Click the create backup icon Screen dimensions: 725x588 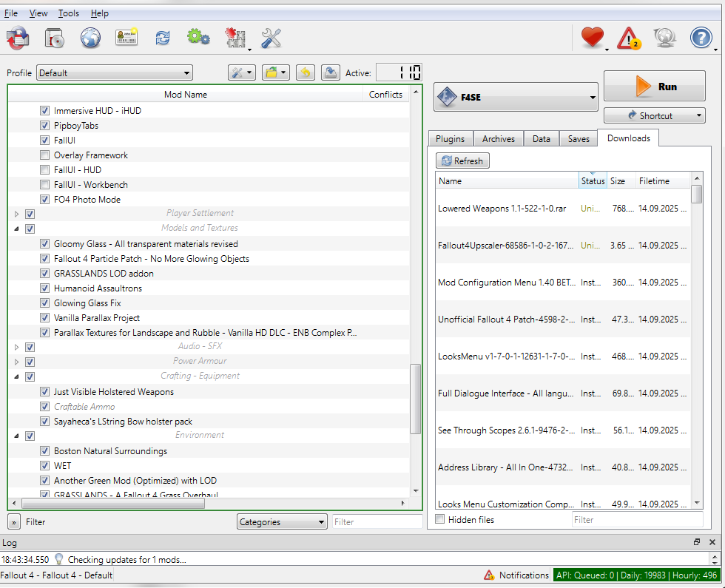tap(331, 72)
